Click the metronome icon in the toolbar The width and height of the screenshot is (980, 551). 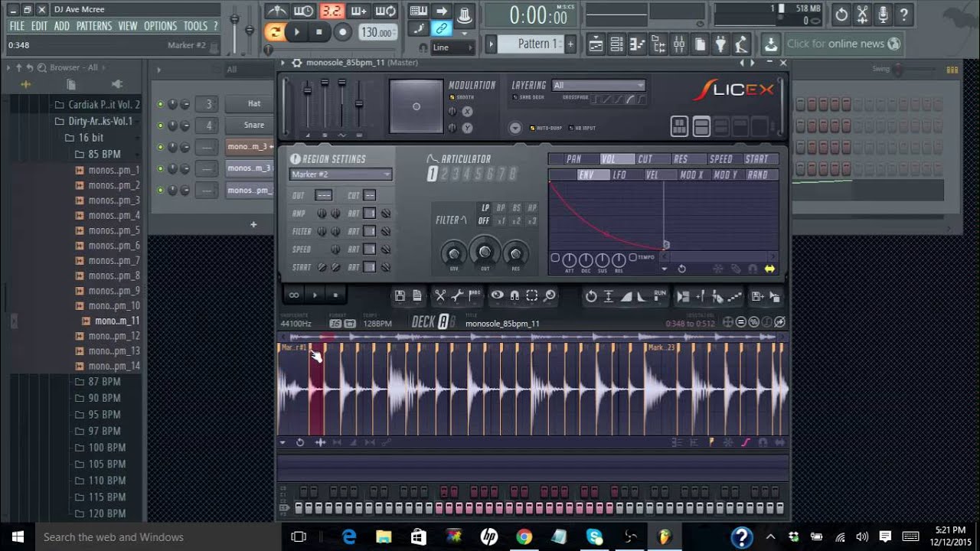(x=277, y=11)
